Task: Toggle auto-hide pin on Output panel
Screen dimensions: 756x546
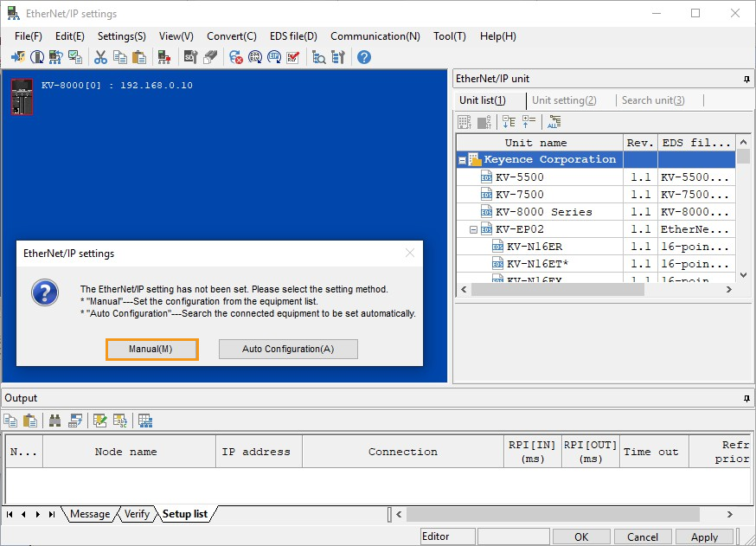Action: (x=746, y=398)
